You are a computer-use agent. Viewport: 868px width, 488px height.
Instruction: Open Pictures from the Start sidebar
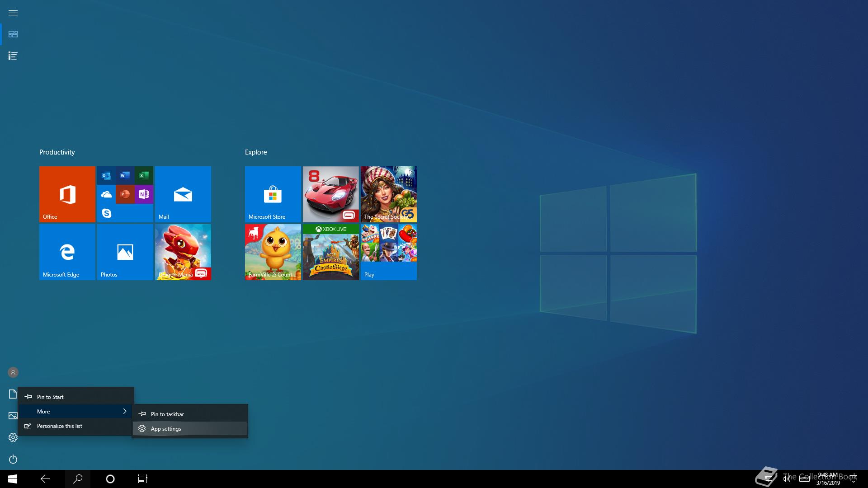13,416
